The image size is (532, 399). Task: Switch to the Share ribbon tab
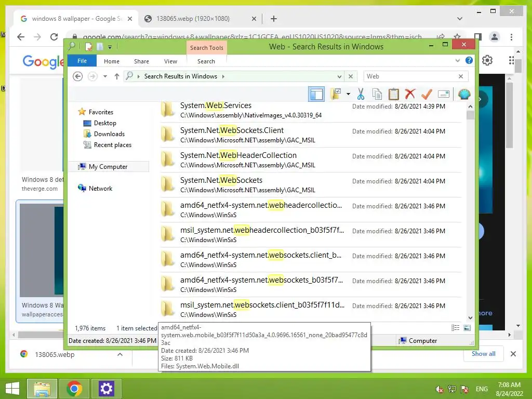[141, 61]
